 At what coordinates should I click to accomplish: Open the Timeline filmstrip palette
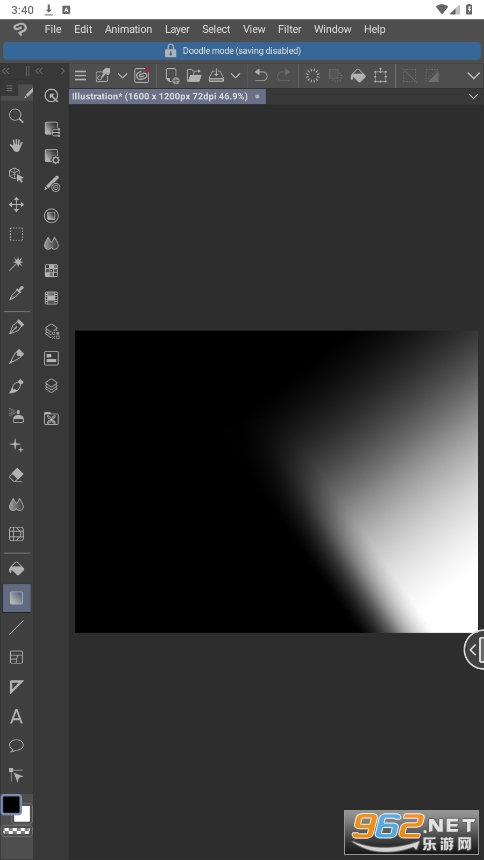pyautogui.click(x=52, y=298)
